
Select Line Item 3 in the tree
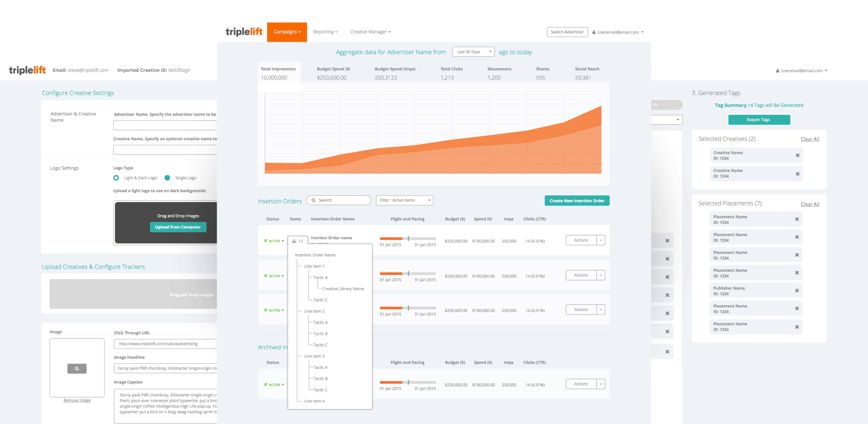[x=314, y=356]
